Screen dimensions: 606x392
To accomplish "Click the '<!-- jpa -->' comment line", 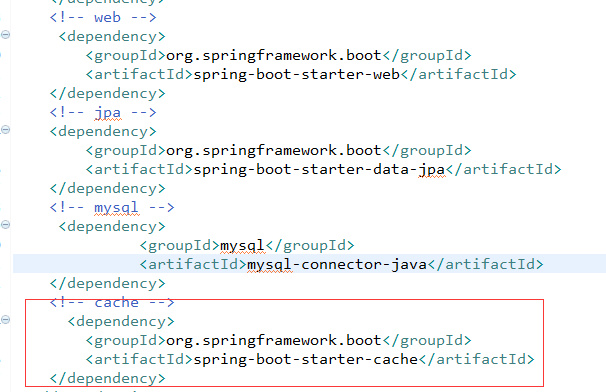I will (x=103, y=112).
